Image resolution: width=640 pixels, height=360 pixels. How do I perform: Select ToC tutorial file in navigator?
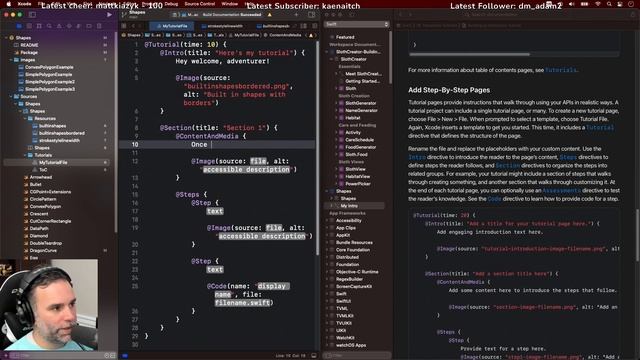point(43,170)
